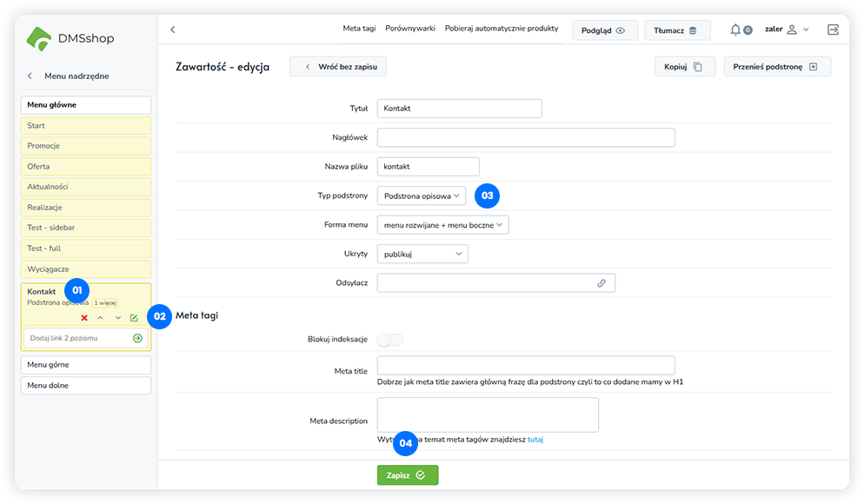Screen dimensions: 864x504
Task: Move Kontakt item down with arrow icon
Action: point(117,318)
